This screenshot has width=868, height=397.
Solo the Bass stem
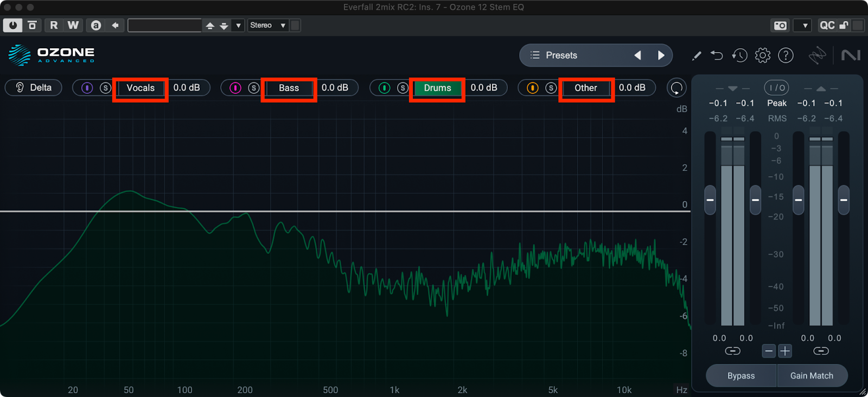(x=253, y=88)
